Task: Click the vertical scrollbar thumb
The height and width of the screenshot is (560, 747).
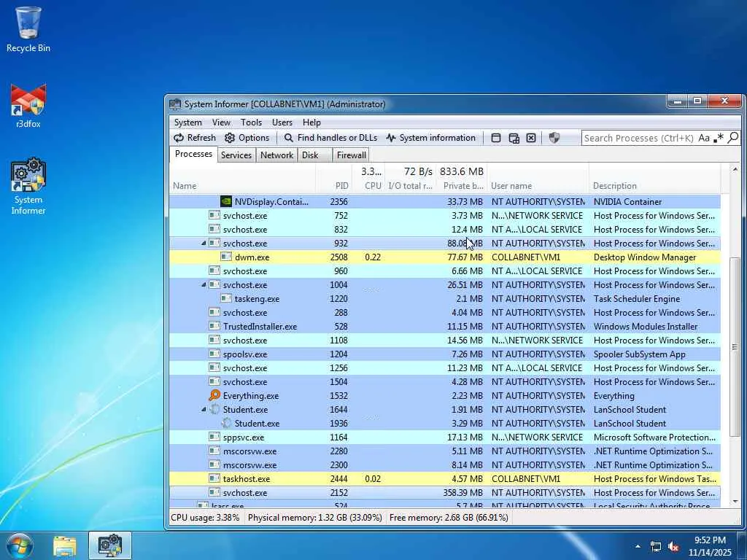Action: pyautogui.click(x=735, y=346)
